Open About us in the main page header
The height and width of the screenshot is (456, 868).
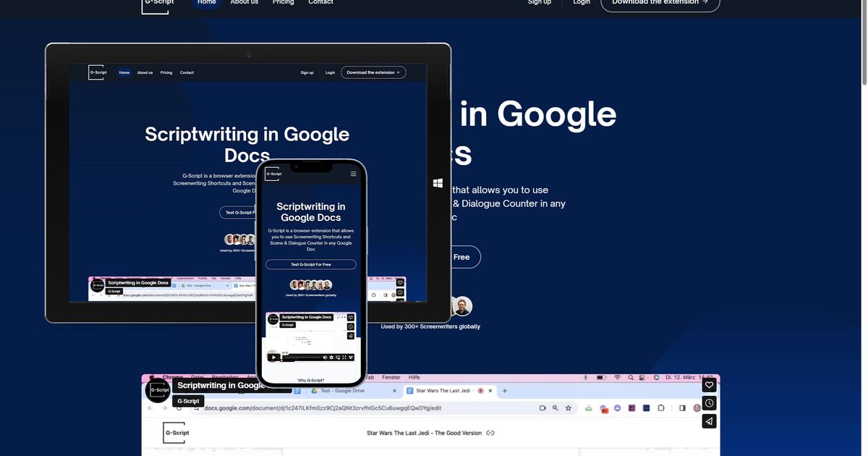point(244,2)
